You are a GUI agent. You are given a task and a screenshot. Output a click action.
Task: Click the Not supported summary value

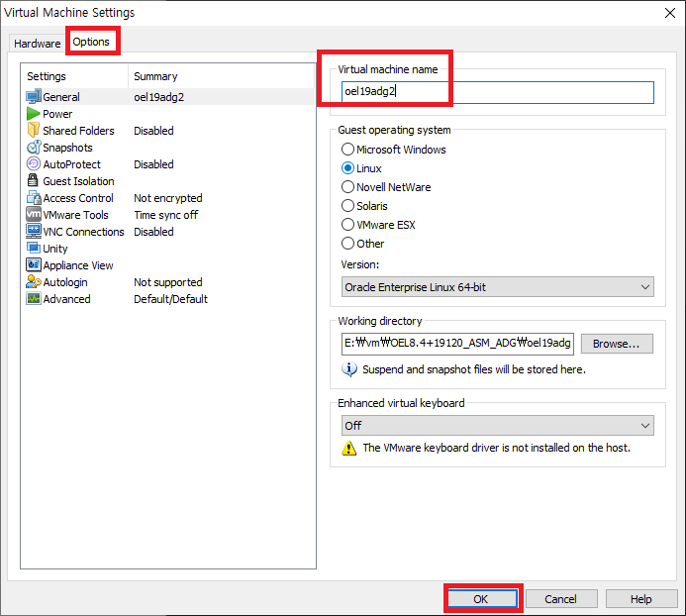pos(168,282)
